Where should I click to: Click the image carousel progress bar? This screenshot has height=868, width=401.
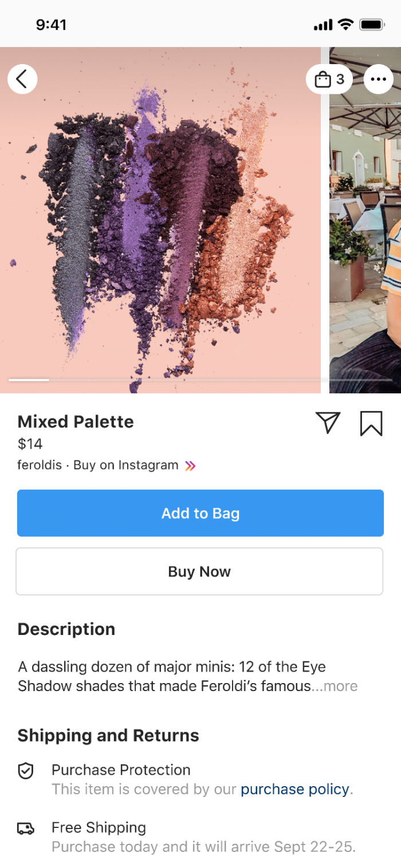(200, 380)
